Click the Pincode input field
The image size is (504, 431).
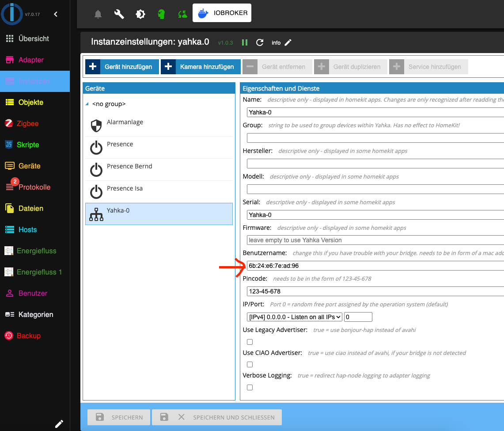[x=375, y=291]
